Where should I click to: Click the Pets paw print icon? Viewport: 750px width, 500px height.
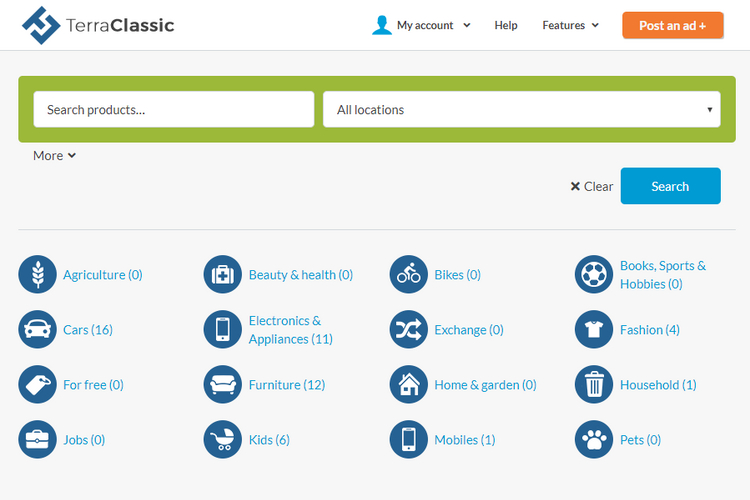point(594,439)
